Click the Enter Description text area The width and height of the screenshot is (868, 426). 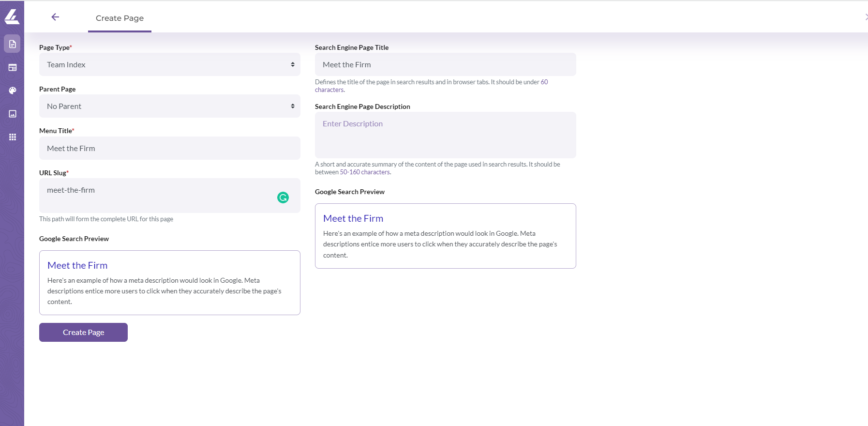click(446, 135)
